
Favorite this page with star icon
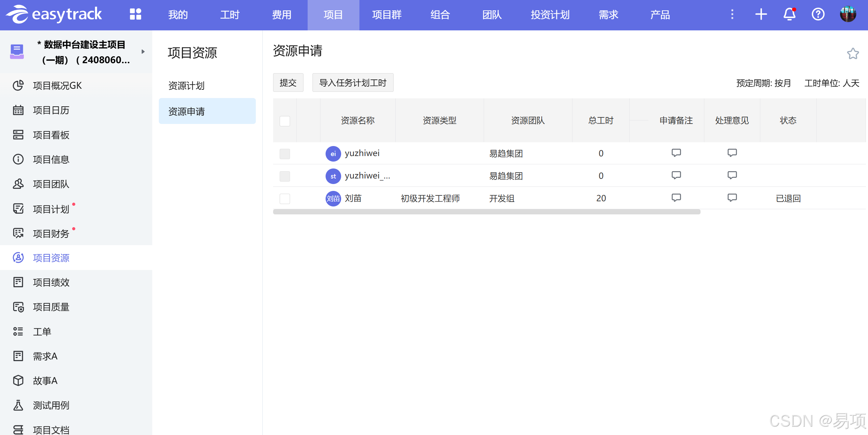(x=853, y=54)
